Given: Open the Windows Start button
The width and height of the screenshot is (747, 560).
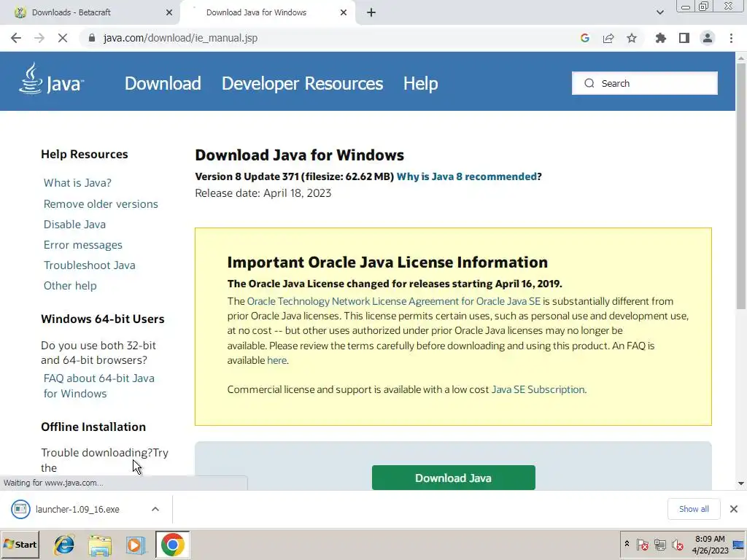Looking at the screenshot, I should click(20, 544).
